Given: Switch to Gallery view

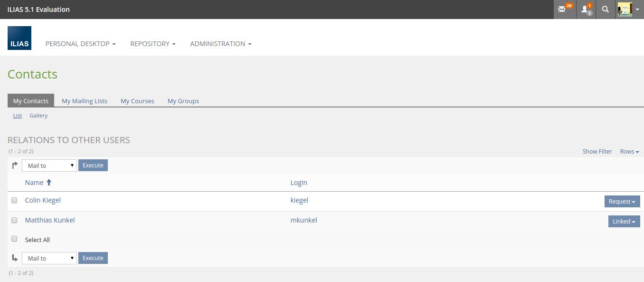Looking at the screenshot, I should (38, 116).
